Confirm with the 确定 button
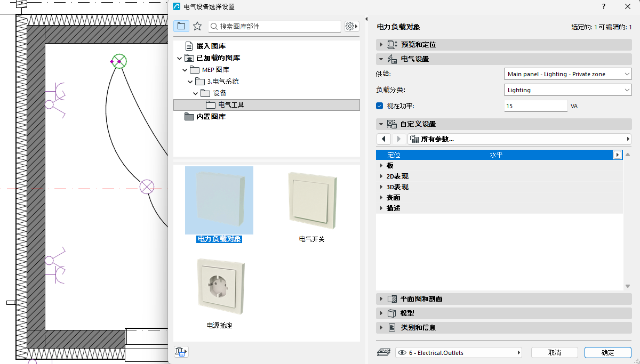640x364 pixels. (x=608, y=353)
